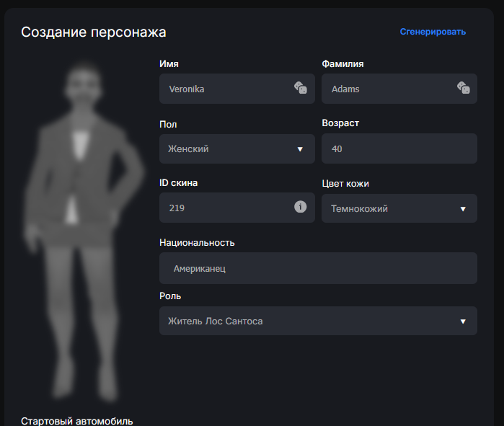This screenshot has height=426, width=504.
Task: Select the Возраст field with 40
Action: point(399,148)
